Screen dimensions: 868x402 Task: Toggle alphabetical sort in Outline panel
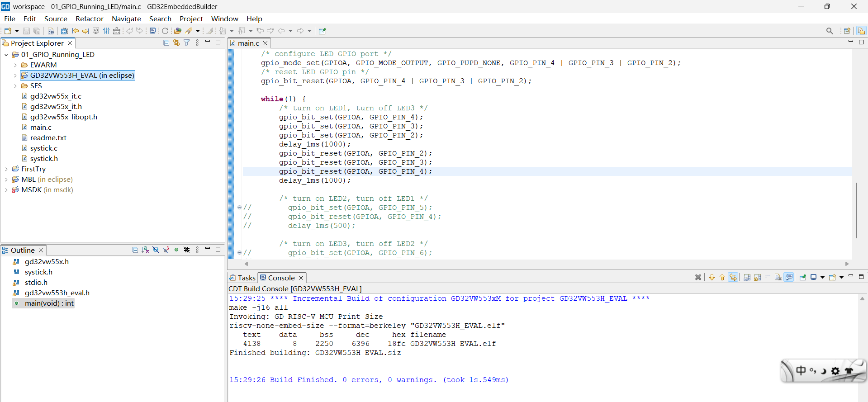tap(145, 250)
